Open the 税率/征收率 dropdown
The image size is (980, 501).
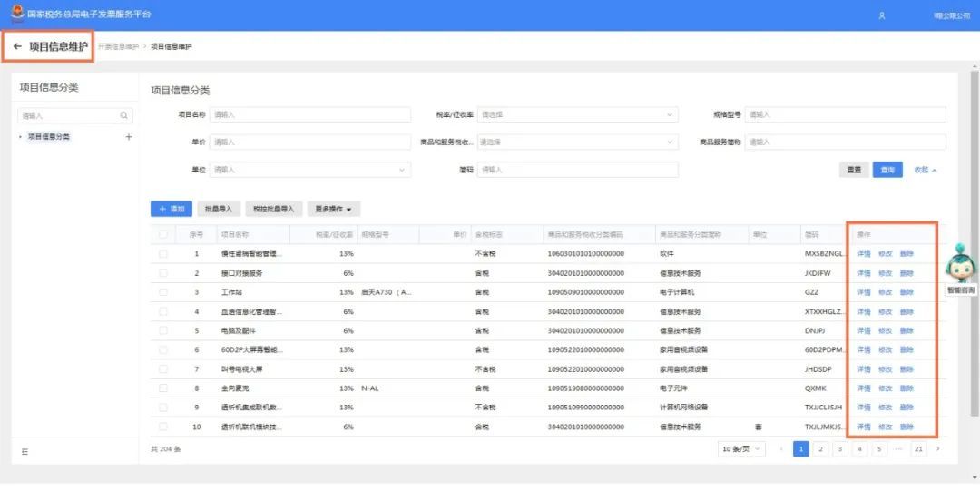(578, 115)
